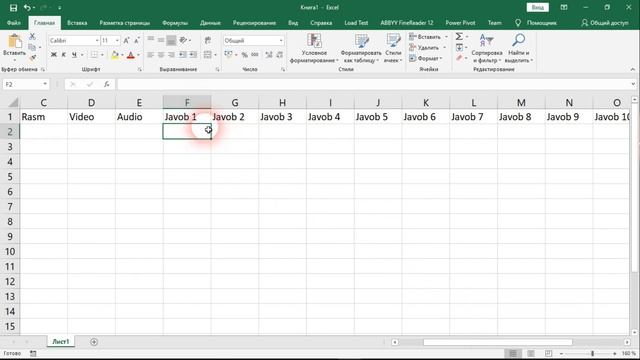The width and height of the screenshot is (640, 360).
Task: Toggle Italic (К) formatting
Action: click(64, 55)
